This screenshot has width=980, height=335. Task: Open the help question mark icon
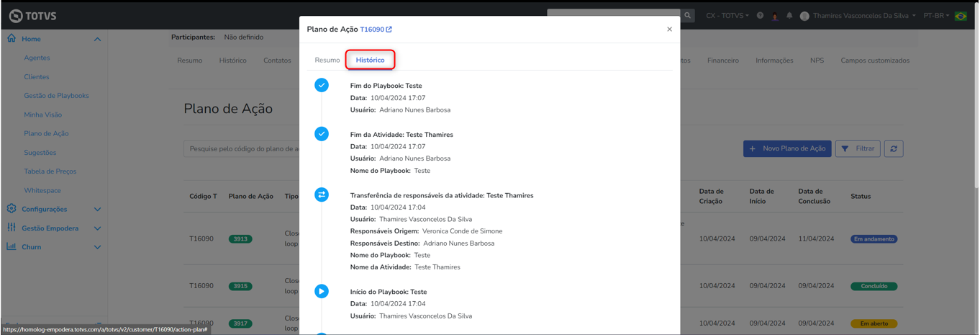pos(760,15)
